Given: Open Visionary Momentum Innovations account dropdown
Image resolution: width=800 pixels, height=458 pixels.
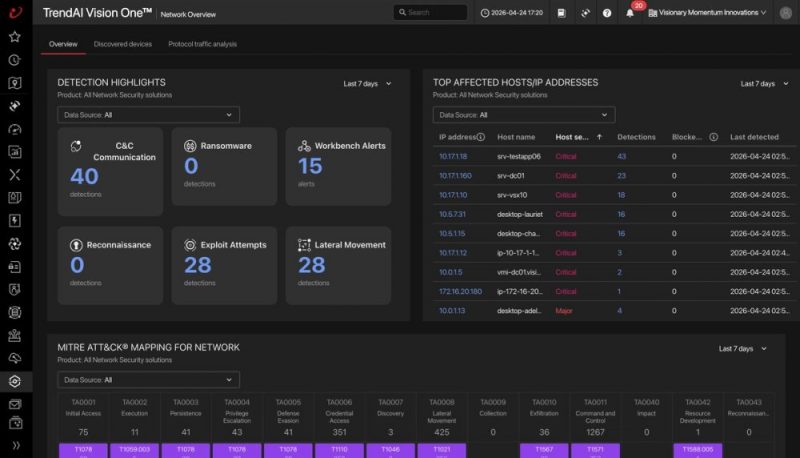Looking at the screenshot, I should [707, 13].
